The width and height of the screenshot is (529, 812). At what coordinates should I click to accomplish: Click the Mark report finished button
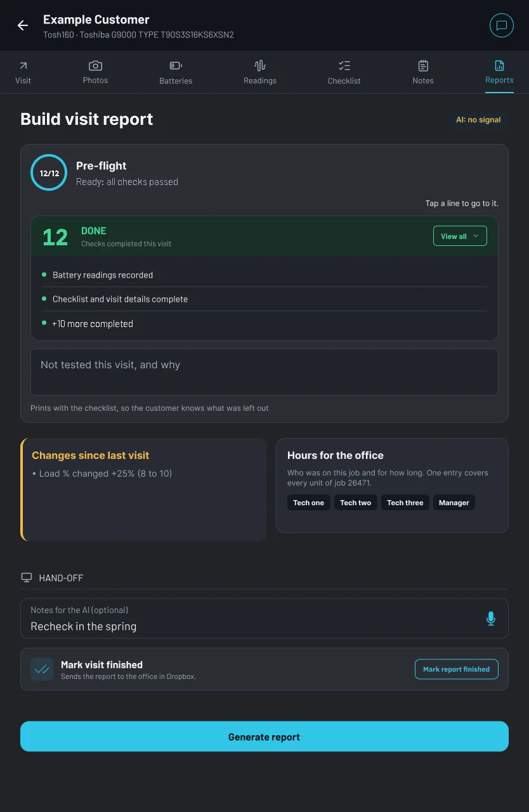[x=457, y=669]
